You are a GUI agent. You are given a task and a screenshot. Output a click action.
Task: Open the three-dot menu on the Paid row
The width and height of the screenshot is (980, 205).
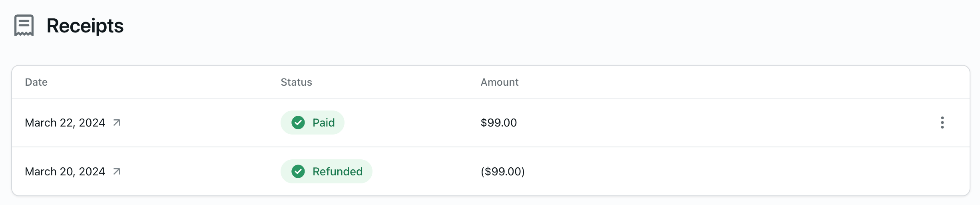pos(942,123)
